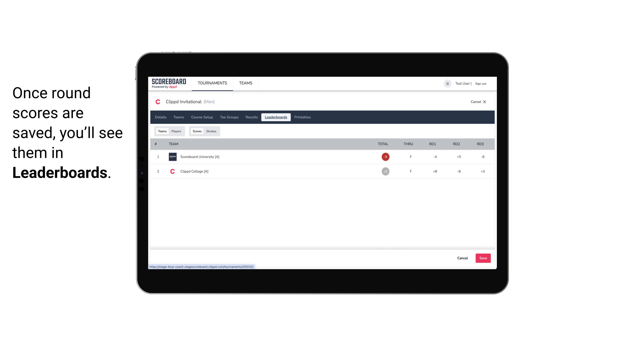Screen dimensions: 644x346
Task: Click the Teams filter button
Action: point(162,131)
